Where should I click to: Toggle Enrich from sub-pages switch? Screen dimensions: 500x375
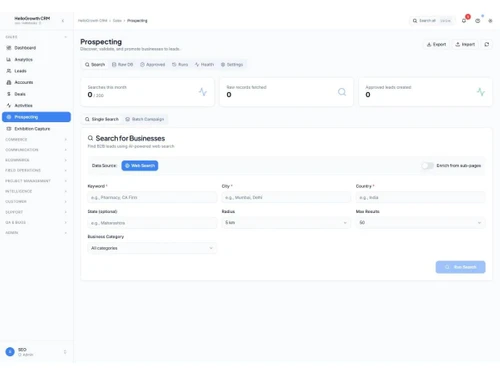click(x=428, y=166)
